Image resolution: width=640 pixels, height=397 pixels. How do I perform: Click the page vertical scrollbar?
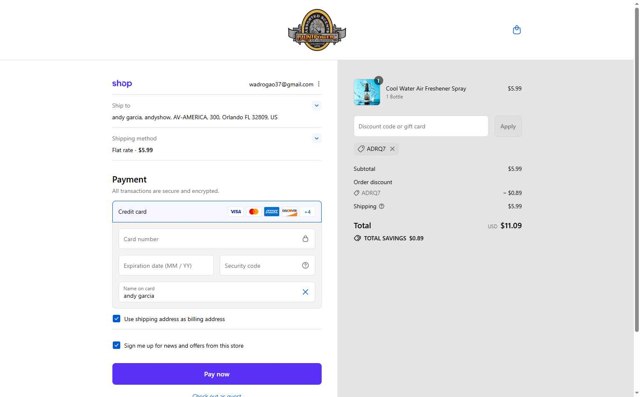coord(636,169)
